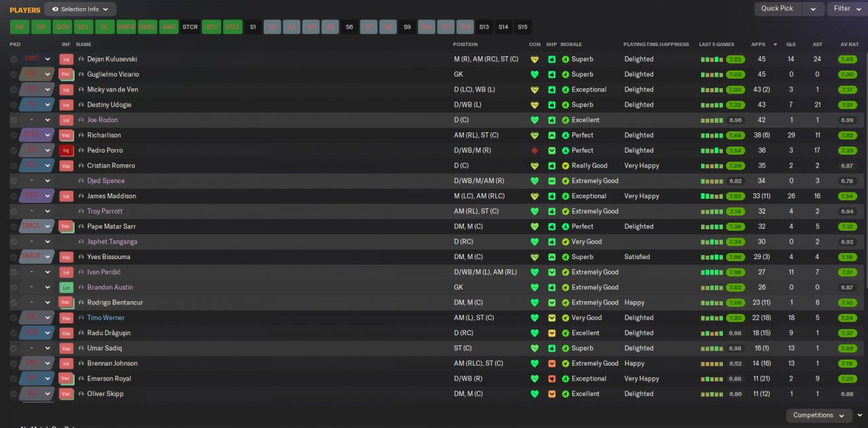This screenshot has height=428, width=868.
Task: Select the S6 substitute slot
Action: (x=349, y=27)
